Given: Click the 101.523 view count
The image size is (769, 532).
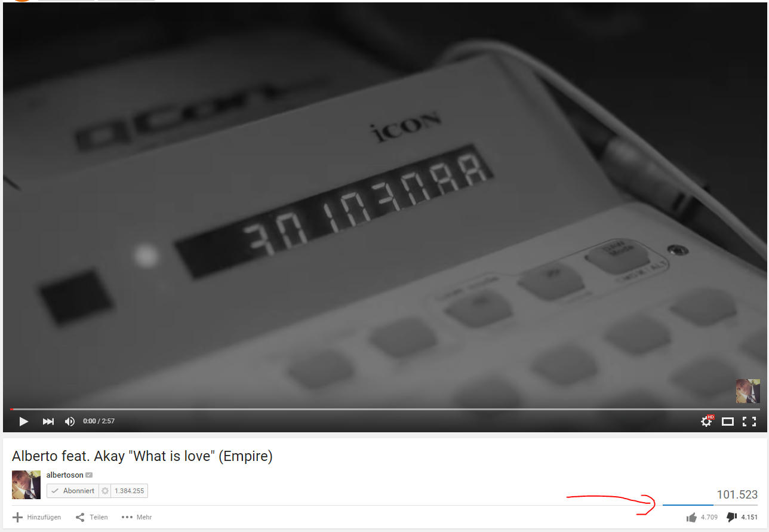Looking at the screenshot, I should pos(737,494).
